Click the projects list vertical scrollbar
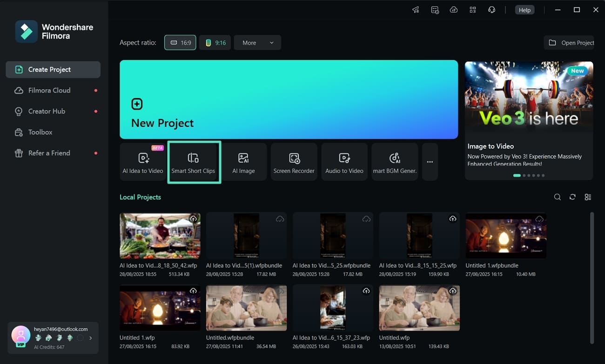The width and height of the screenshot is (605, 364). tap(592, 278)
